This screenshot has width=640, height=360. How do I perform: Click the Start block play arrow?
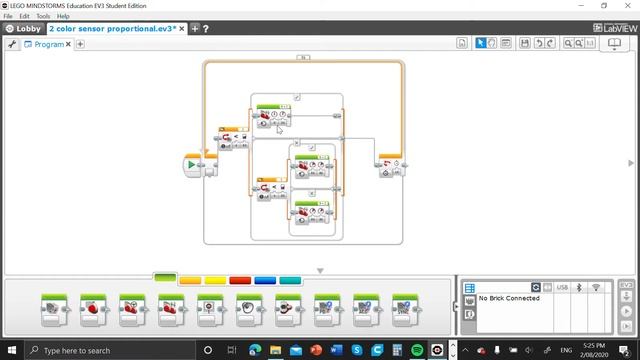point(191,165)
